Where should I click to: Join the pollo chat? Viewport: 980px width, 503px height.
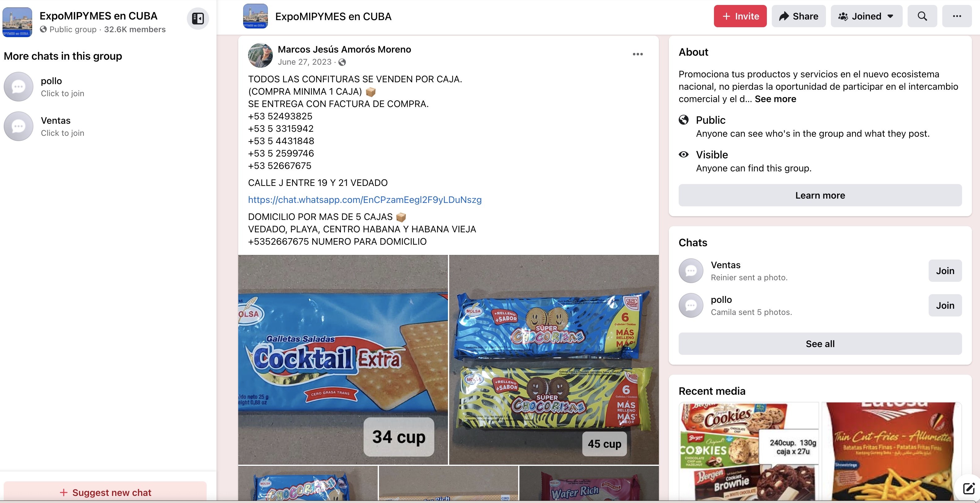pos(945,305)
